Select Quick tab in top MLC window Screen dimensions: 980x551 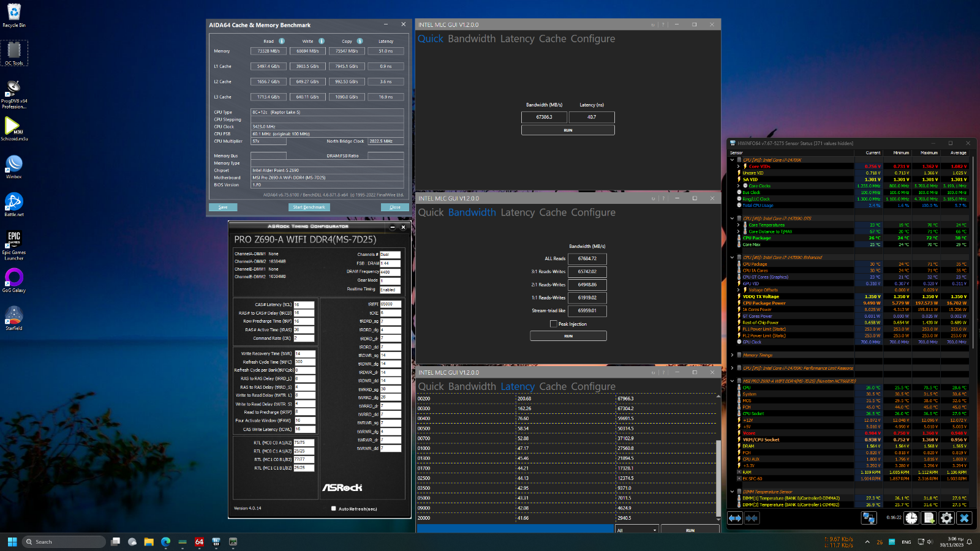click(x=431, y=39)
